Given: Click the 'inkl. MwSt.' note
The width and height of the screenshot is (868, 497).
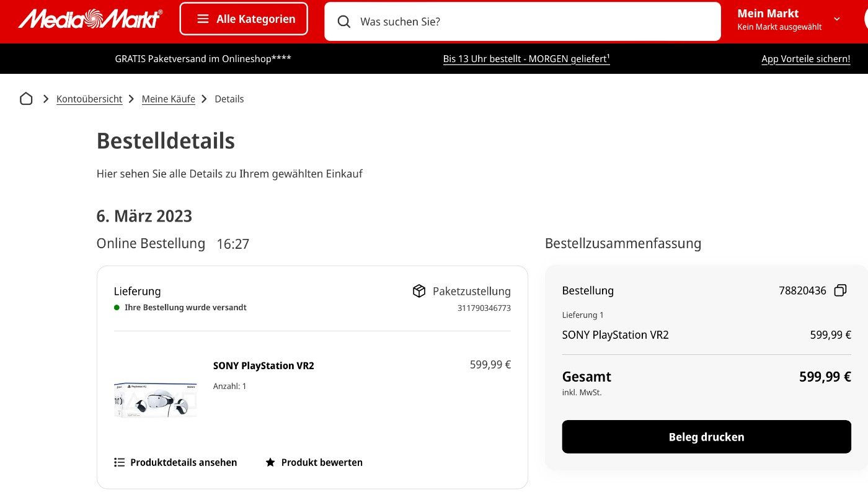Looking at the screenshot, I should pyautogui.click(x=582, y=393).
